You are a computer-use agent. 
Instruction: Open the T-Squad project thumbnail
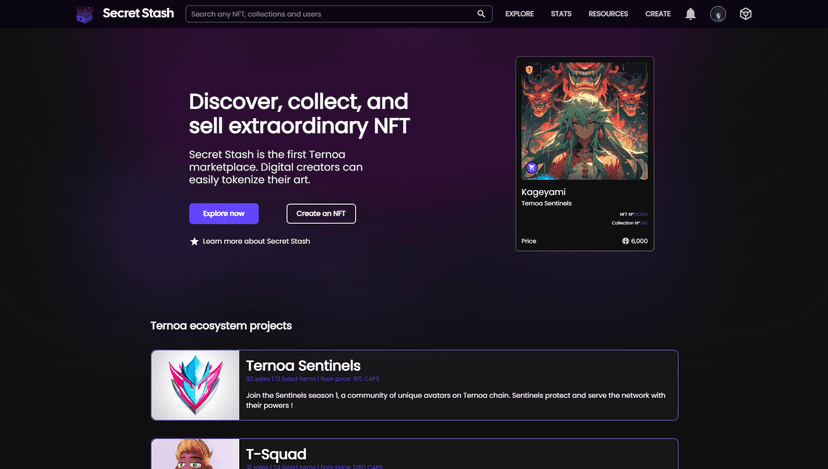195,454
